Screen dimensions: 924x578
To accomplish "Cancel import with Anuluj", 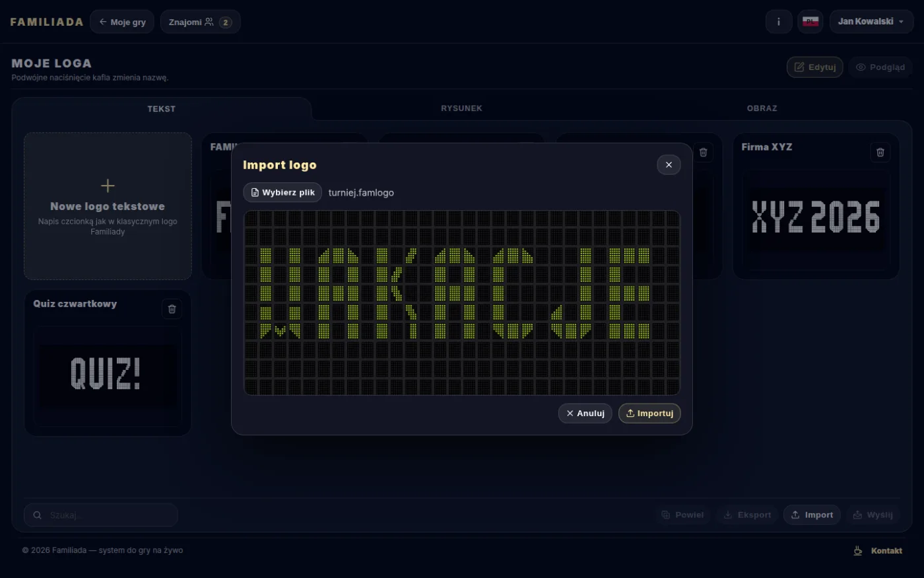I will click(585, 414).
